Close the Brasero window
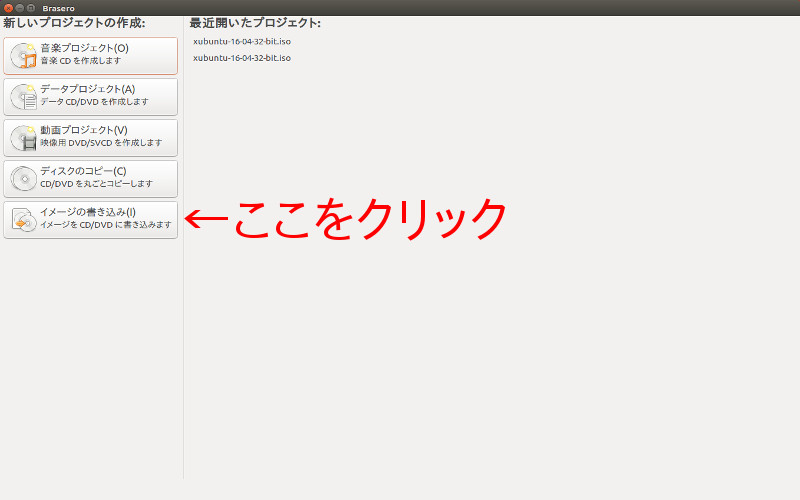Image resolution: width=800 pixels, height=500 pixels. tap(8, 8)
